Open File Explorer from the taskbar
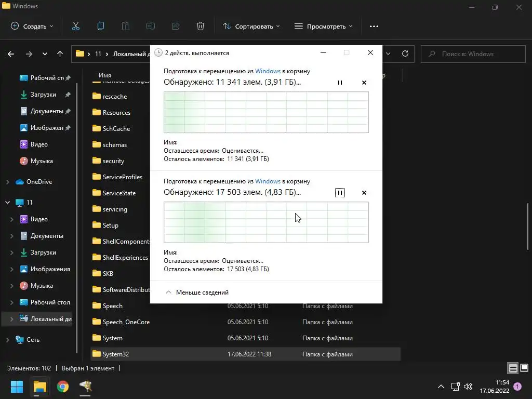Image resolution: width=532 pixels, height=399 pixels. click(39, 387)
